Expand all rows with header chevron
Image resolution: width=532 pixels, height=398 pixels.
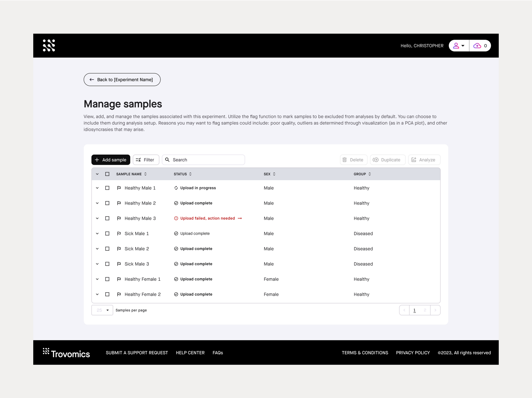97,174
